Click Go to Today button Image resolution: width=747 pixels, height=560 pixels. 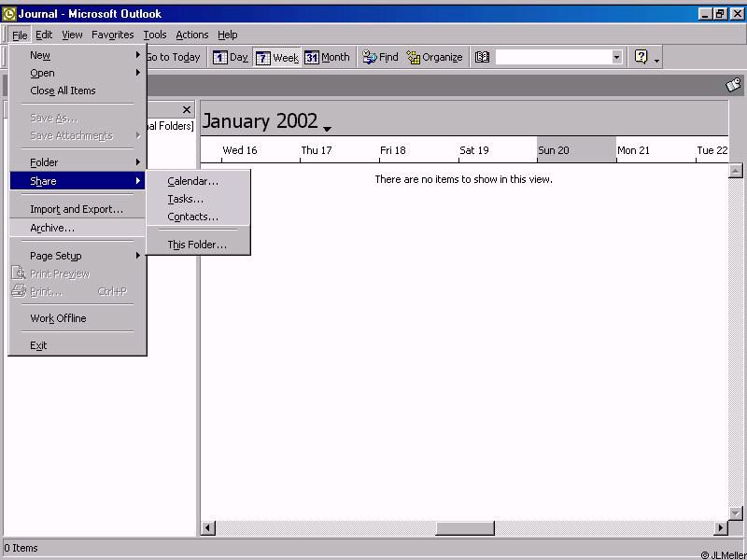(x=173, y=58)
